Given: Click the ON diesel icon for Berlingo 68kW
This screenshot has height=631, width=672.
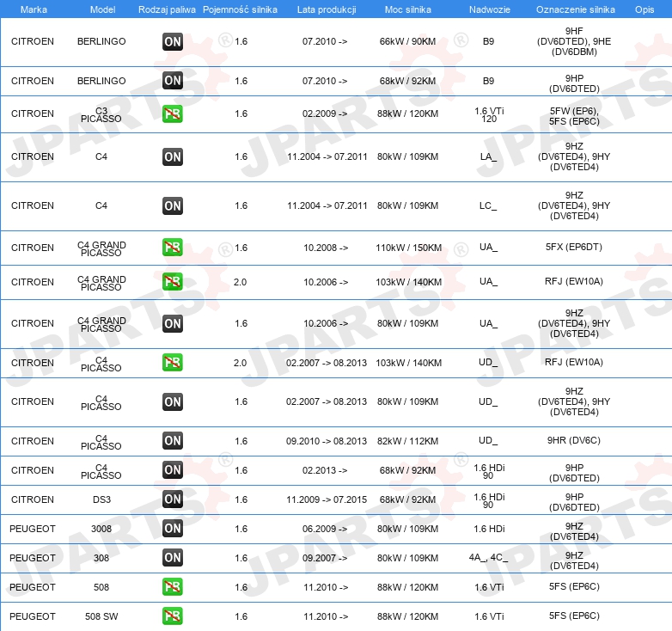Looking at the screenshot, I should click(173, 81).
